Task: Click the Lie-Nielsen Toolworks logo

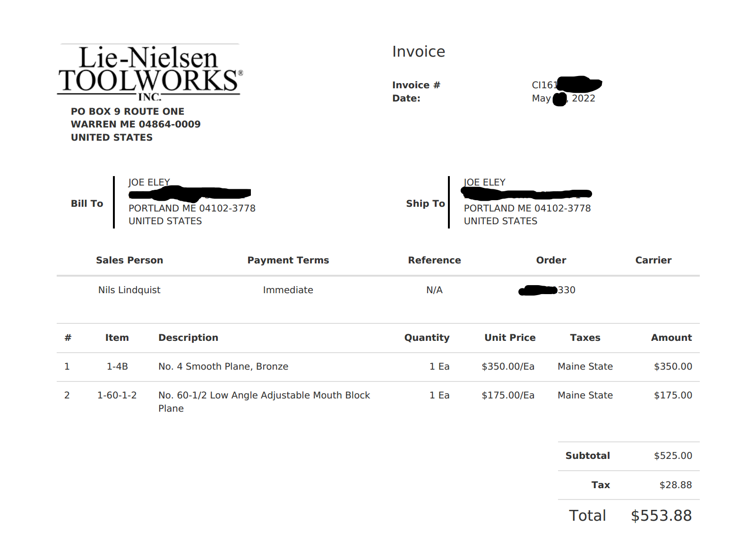Action: (x=150, y=72)
